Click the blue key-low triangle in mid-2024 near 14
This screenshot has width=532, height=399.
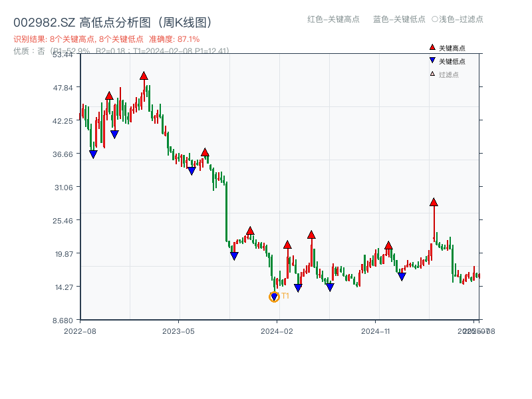[330, 287]
